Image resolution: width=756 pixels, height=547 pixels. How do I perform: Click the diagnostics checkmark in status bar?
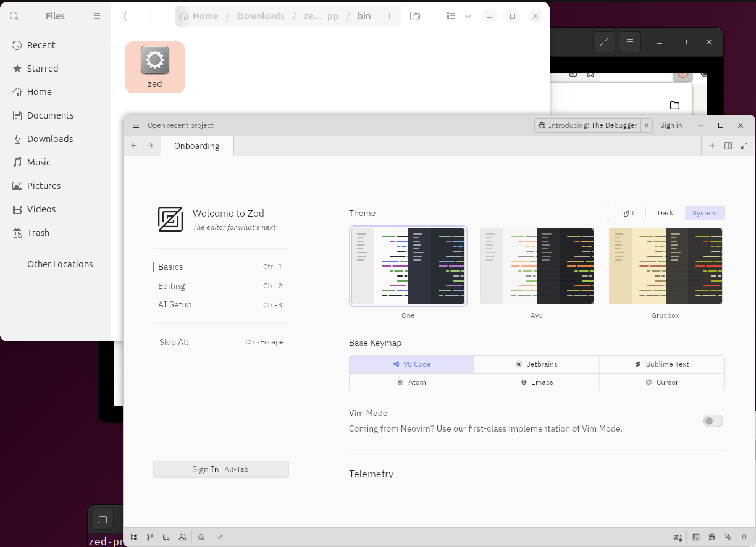[220, 537]
